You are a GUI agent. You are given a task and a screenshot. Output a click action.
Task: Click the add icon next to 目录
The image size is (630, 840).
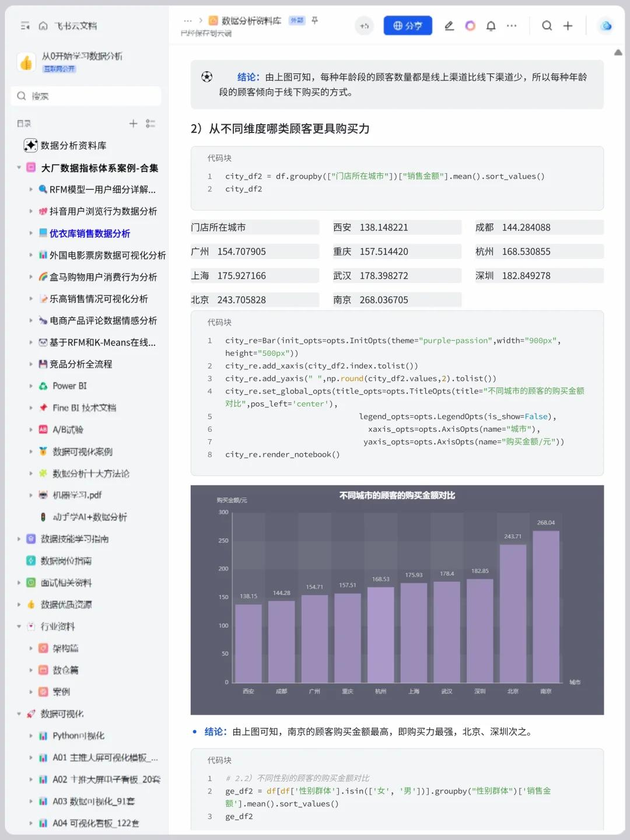tap(133, 124)
